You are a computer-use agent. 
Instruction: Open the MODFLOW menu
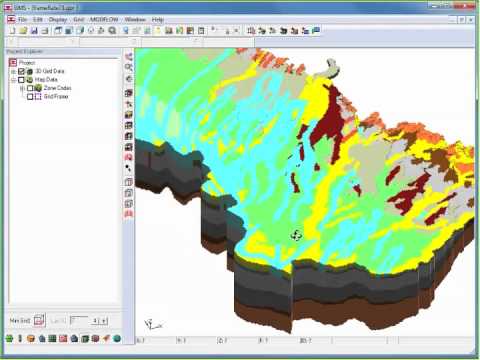click(x=104, y=20)
